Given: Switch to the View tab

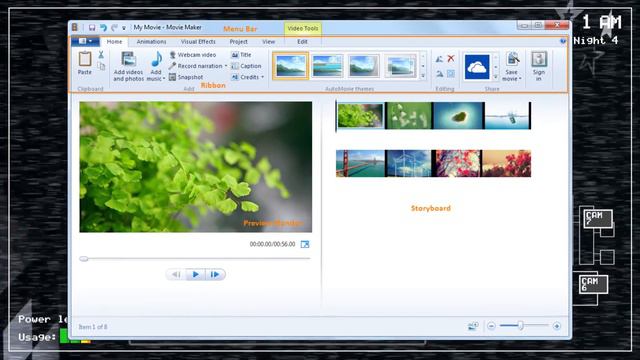Looking at the screenshot, I should 269,42.
